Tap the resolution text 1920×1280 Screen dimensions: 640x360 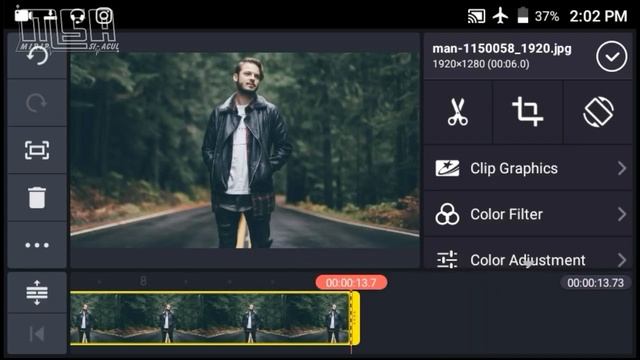(x=458, y=64)
